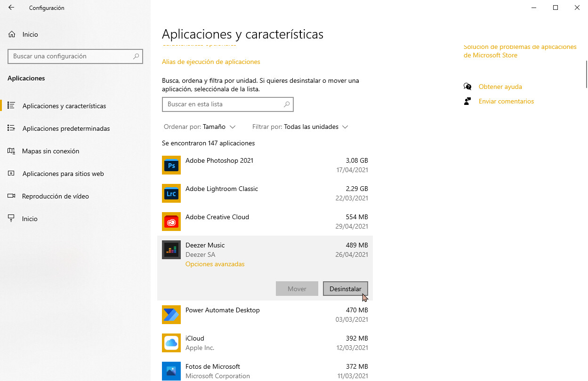Image resolution: width=588 pixels, height=381 pixels.
Task: Open Opciones avanzadas for Deezer Music
Action: click(215, 264)
